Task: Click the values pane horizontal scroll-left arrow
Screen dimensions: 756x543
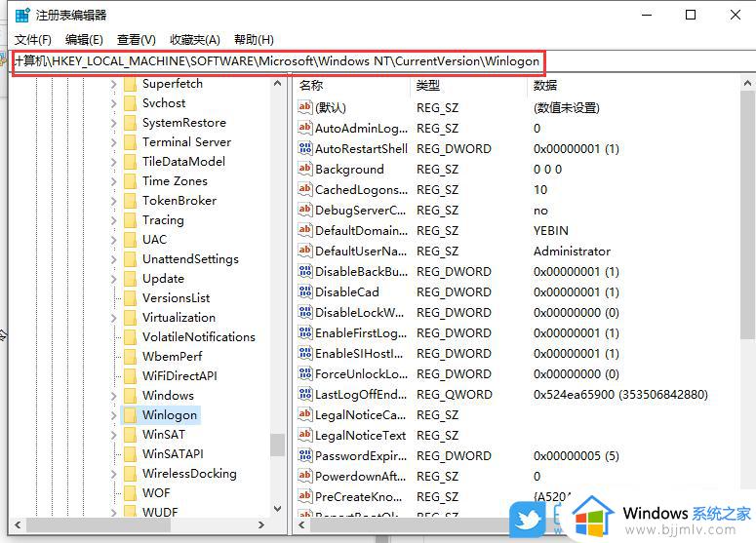Action: 301,524
